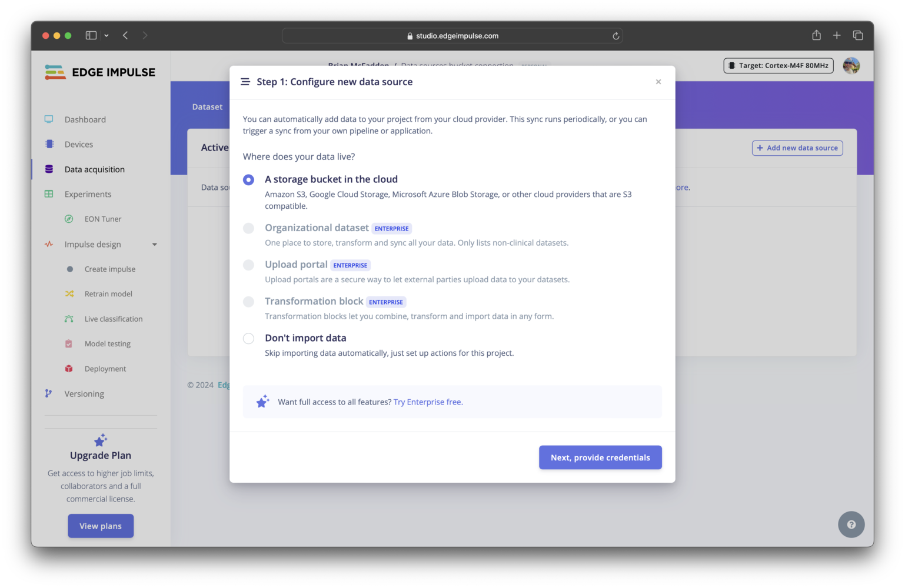This screenshot has width=905, height=588.
Task: Click the EON Tuner compass icon
Action: [69, 219]
